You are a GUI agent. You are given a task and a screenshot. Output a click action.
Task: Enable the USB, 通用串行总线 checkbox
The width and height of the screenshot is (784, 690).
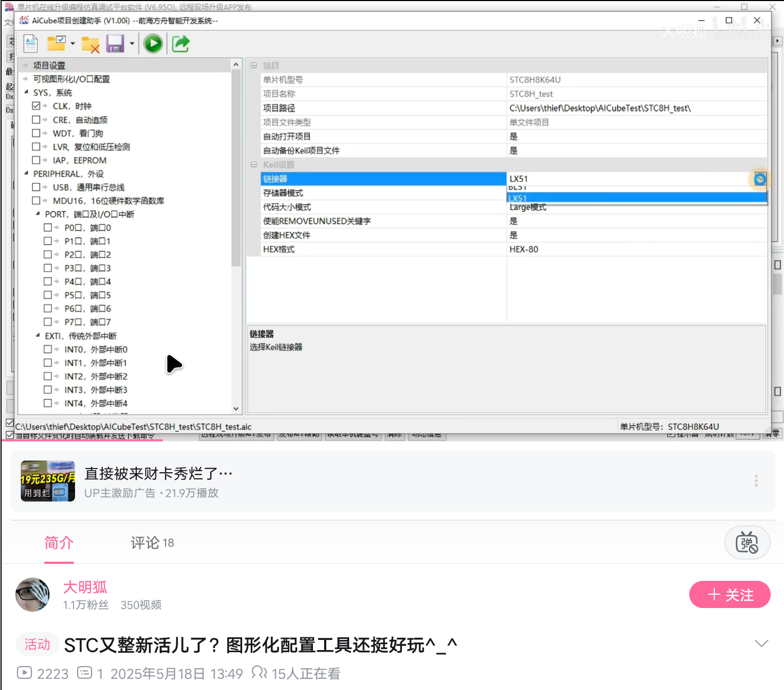(36, 187)
